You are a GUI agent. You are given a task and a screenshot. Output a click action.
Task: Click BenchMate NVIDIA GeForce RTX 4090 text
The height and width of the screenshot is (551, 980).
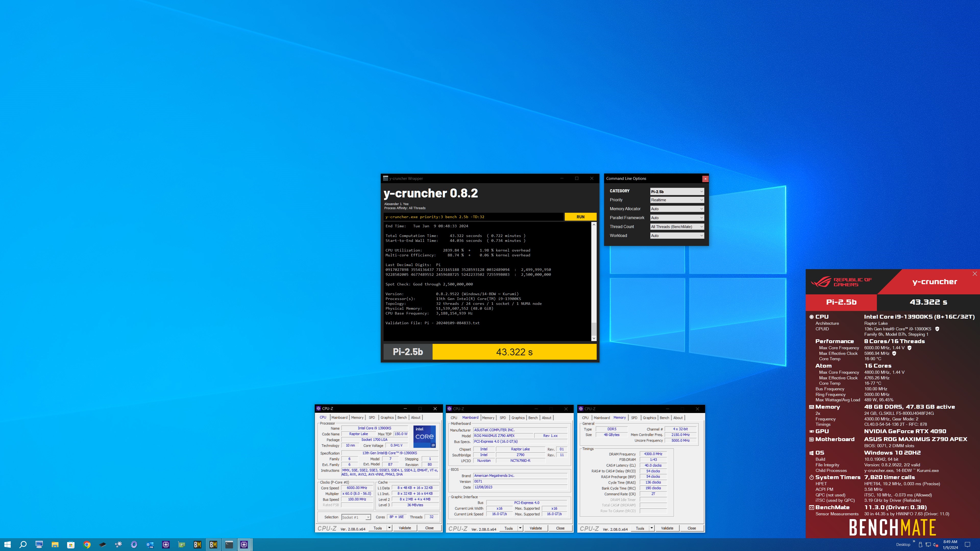pos(905,431)
